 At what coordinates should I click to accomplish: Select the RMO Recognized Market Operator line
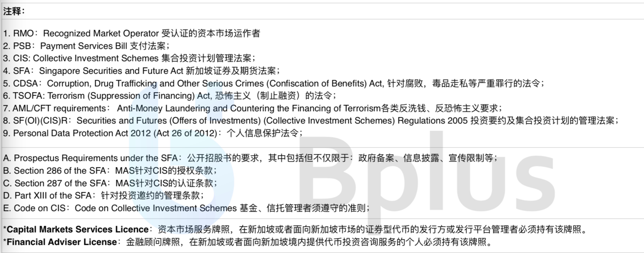[132, 33]
